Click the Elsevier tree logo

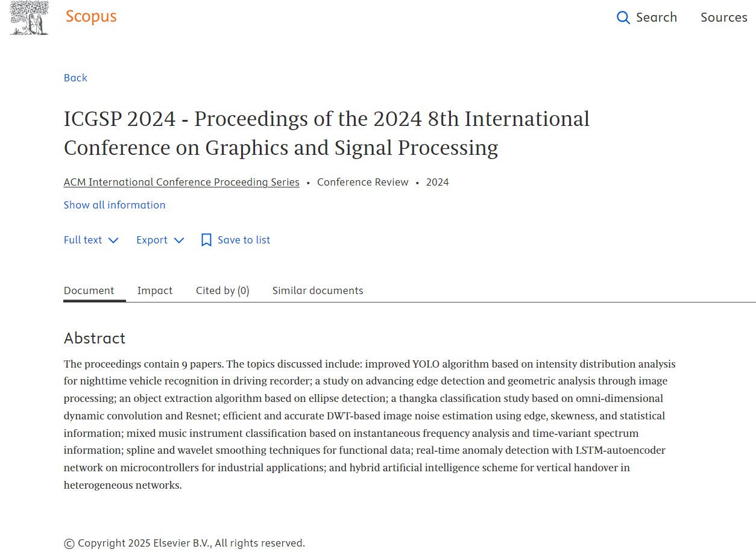30,17
